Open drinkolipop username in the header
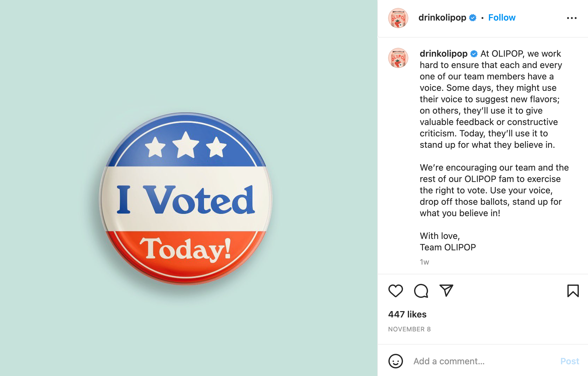 tap(442, 18)
